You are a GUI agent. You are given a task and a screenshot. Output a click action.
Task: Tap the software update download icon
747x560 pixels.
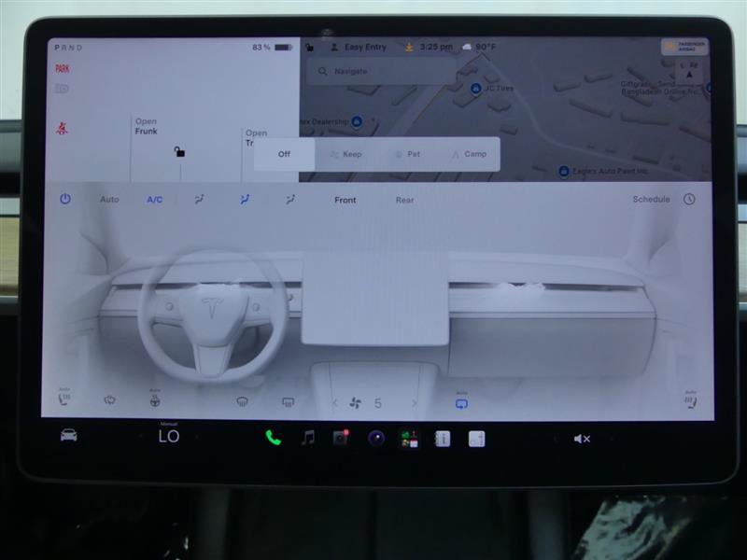click(x=409, y=48)
